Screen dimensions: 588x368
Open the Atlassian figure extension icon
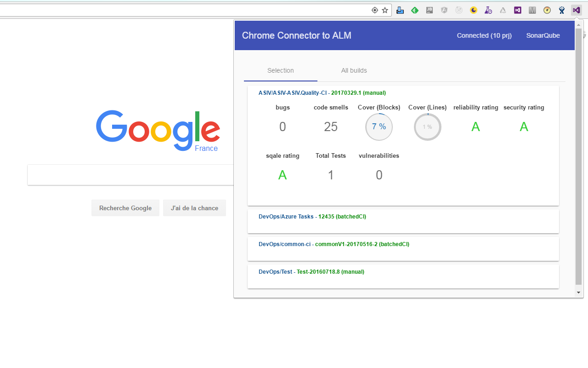coord(562,10)
